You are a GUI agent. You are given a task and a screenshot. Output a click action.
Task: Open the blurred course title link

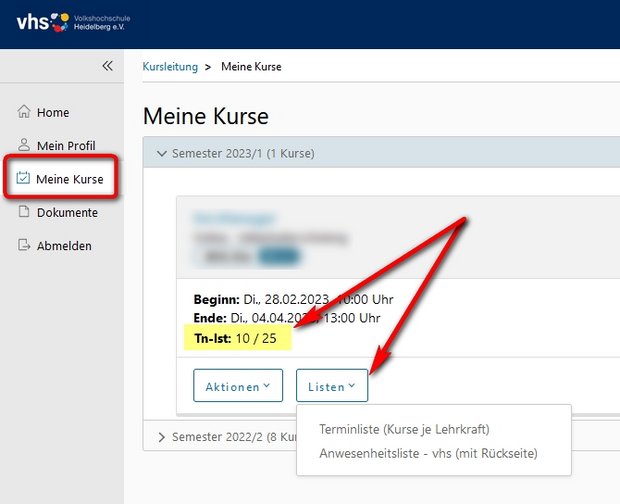pyautogui.click(x=222, y=218)
